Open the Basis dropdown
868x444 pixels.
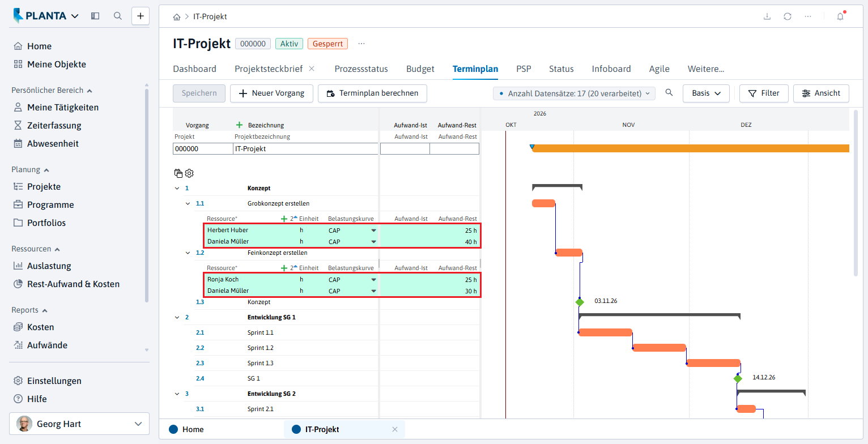click(706, 93)
